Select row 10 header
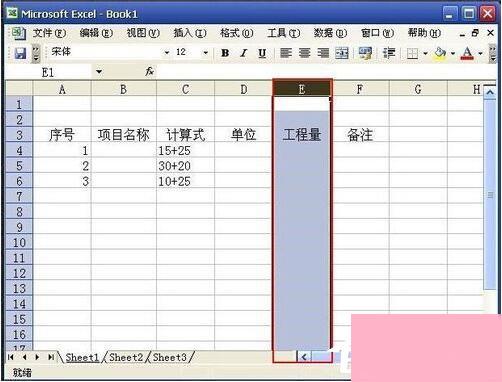This screenshot has height=382, width=502. coord(19,243)
